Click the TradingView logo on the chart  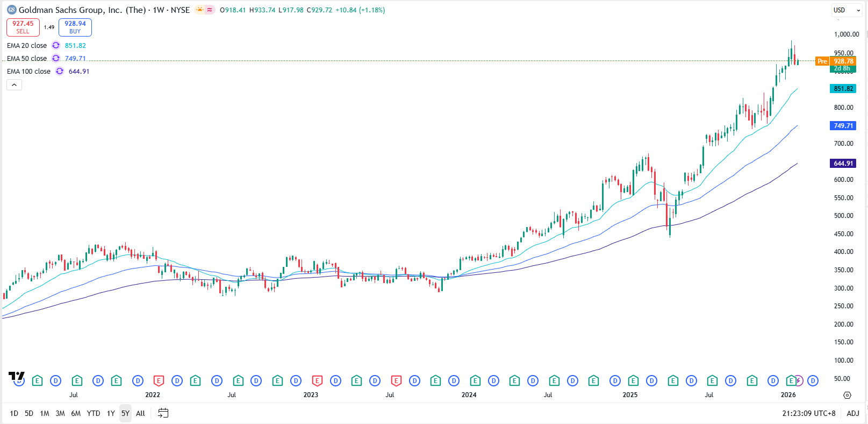click(16, 376)
